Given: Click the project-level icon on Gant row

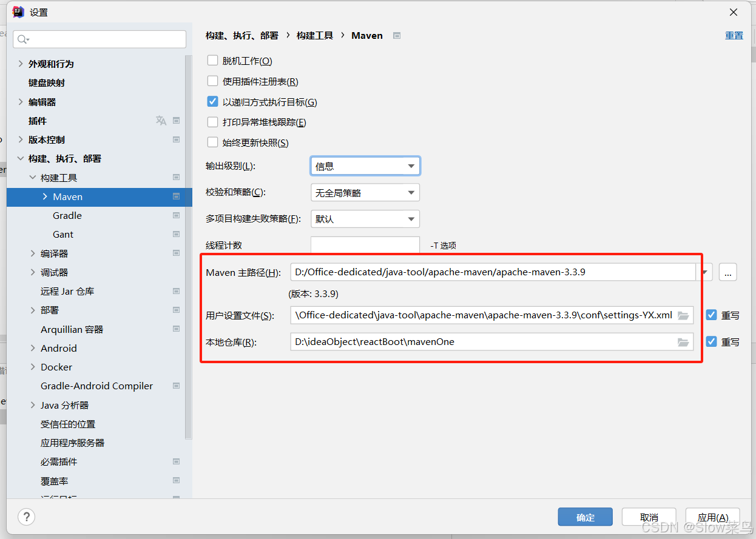Looking at the screenshot, I should (176, 234).
